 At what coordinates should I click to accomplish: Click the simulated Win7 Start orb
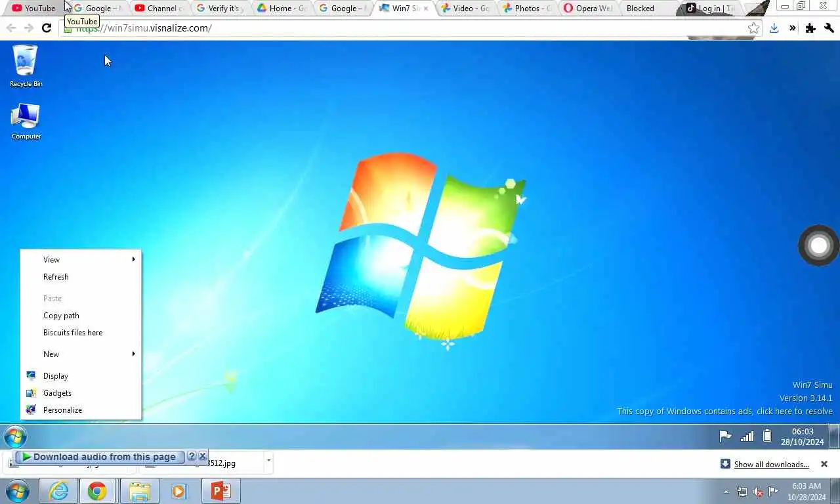[x=15, y=436]
